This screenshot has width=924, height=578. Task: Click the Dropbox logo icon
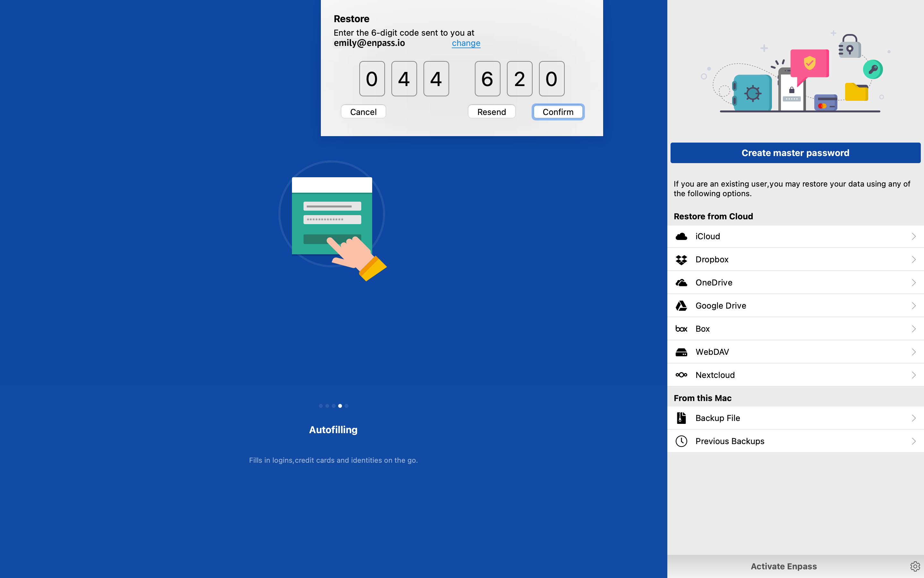click(681, 259)
